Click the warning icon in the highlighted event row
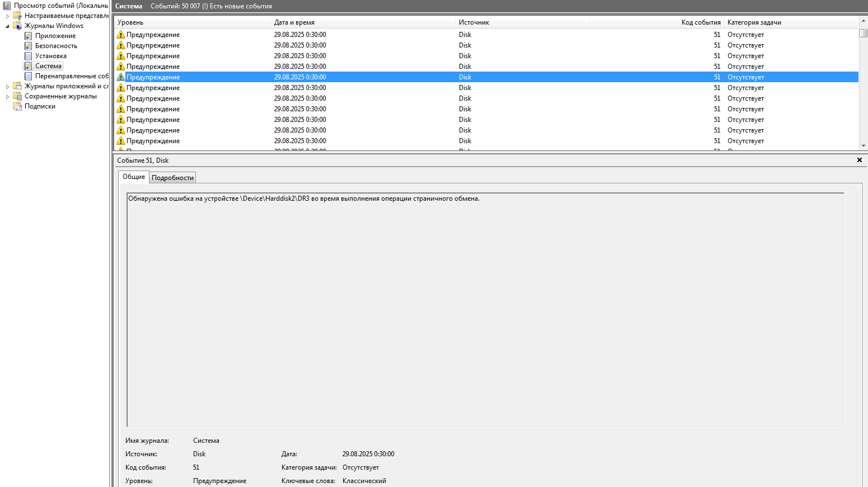This screenshot has height=487, width=868. 121,77
